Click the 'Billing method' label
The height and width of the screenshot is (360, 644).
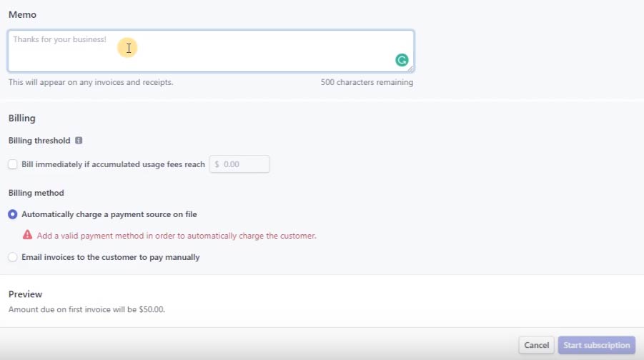coord(36,193)
